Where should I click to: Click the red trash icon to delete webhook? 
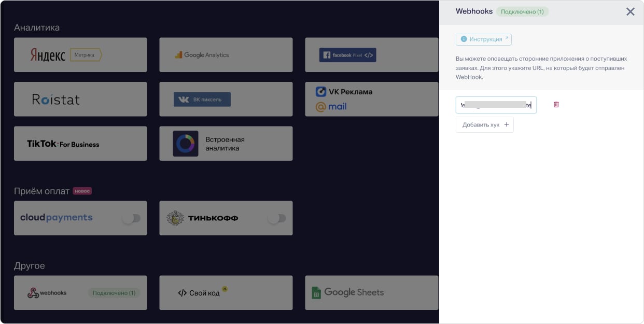556,105
